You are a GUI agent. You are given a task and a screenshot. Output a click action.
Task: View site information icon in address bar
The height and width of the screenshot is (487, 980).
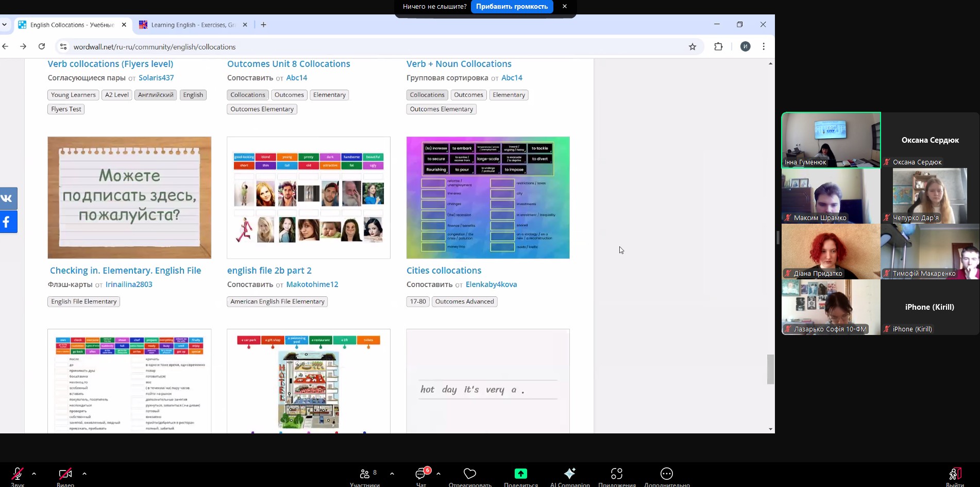point(63,47)
